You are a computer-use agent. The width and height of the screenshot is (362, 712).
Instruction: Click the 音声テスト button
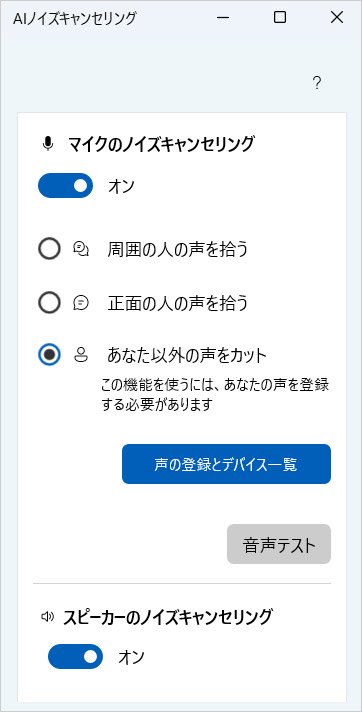[279, 544]
